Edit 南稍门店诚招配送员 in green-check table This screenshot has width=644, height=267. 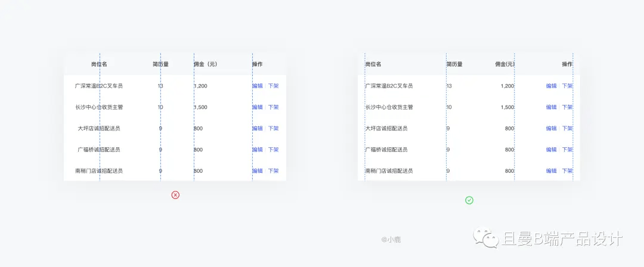click(x=551, y=171)
